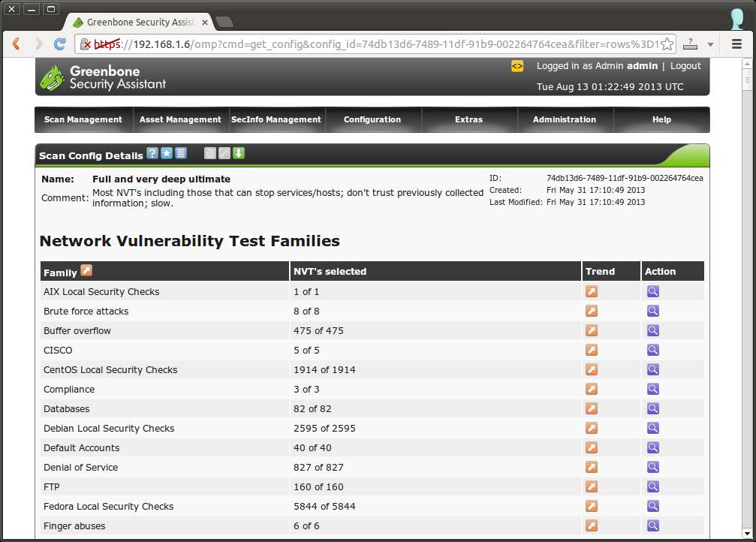Open dropdown arrow next to extension icon
This screenshot has width=756, height=542.
[x=710, y=44]
